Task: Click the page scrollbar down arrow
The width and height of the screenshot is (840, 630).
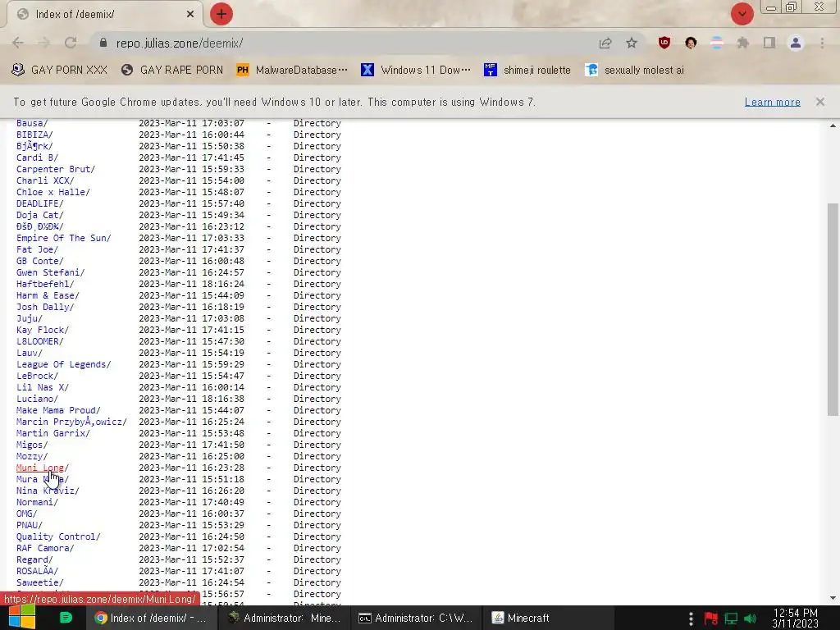Action: (x=833, y=598)
